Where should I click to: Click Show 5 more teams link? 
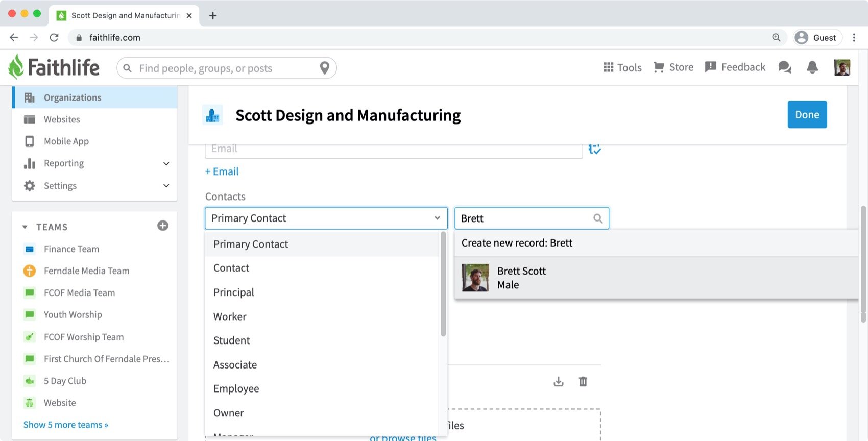(x=66, y=425)
